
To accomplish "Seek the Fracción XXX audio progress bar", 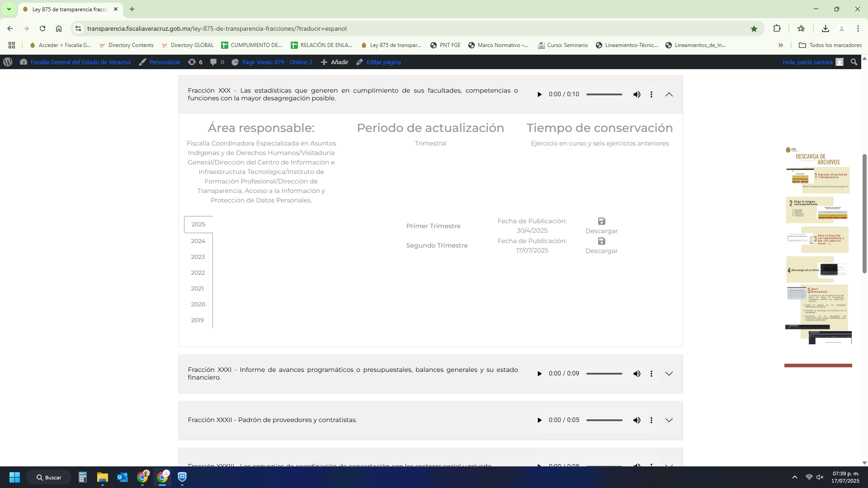I will [x=604, y=94].
